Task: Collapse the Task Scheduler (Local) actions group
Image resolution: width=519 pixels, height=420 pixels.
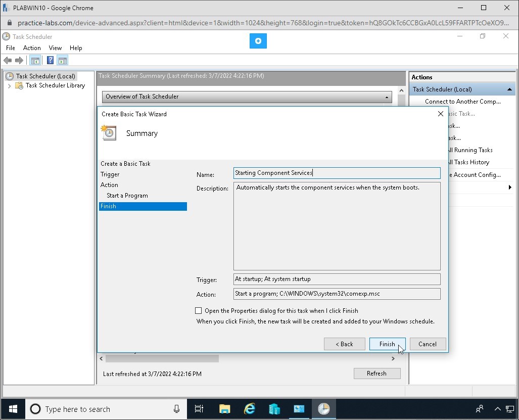Action: (x=509, y=89)
